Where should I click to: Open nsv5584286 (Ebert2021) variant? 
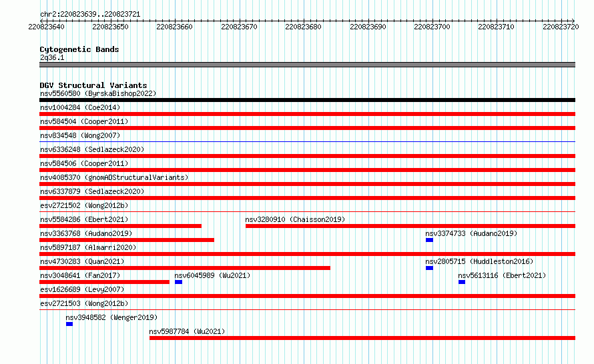(x=84, y=219)
